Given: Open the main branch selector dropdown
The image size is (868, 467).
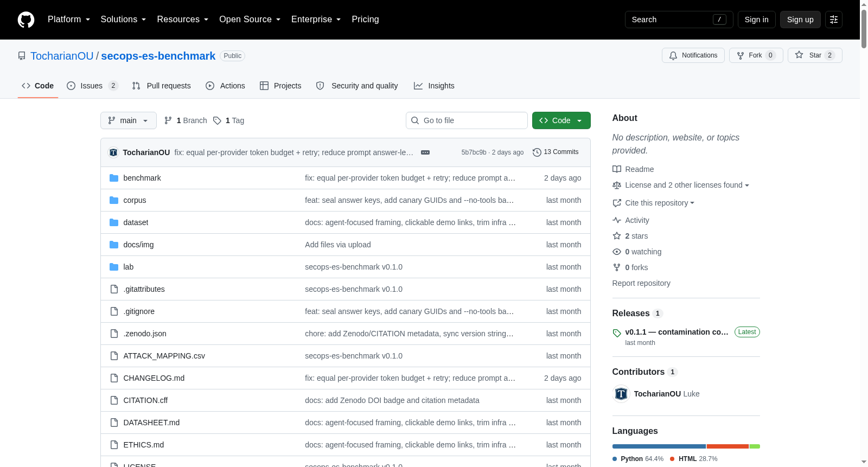Looking at the screenshot, I should tap(129, 120).
